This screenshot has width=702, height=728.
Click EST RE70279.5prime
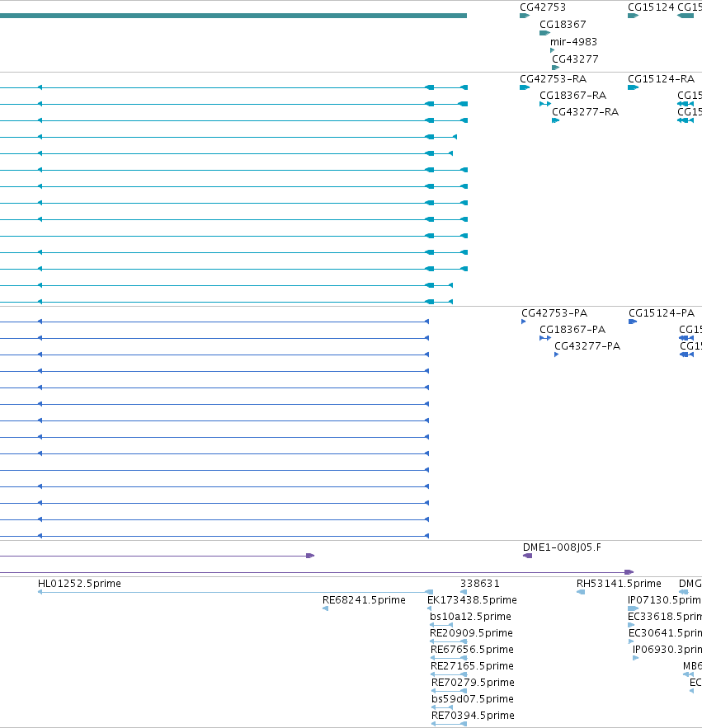point(473,683)
